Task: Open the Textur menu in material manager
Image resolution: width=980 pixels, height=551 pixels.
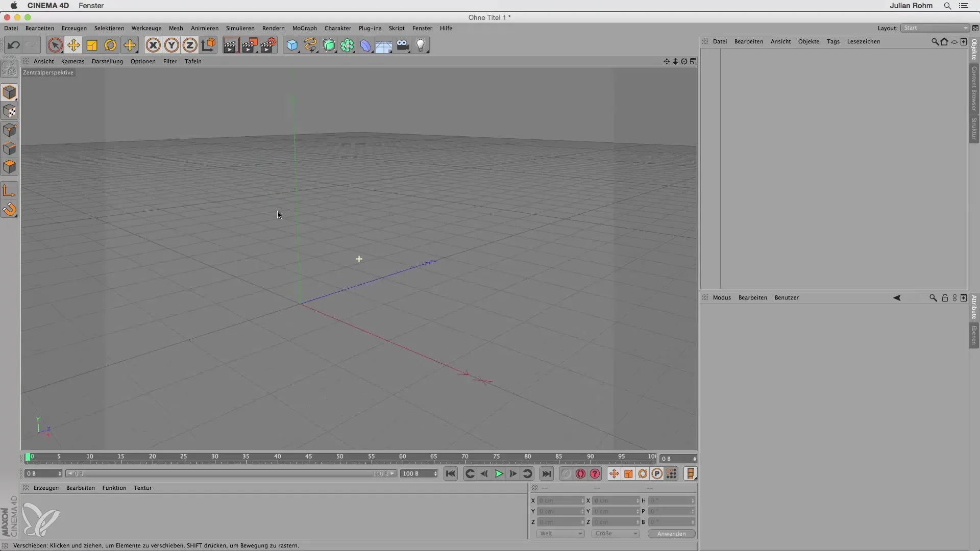Action: (142, 488)
